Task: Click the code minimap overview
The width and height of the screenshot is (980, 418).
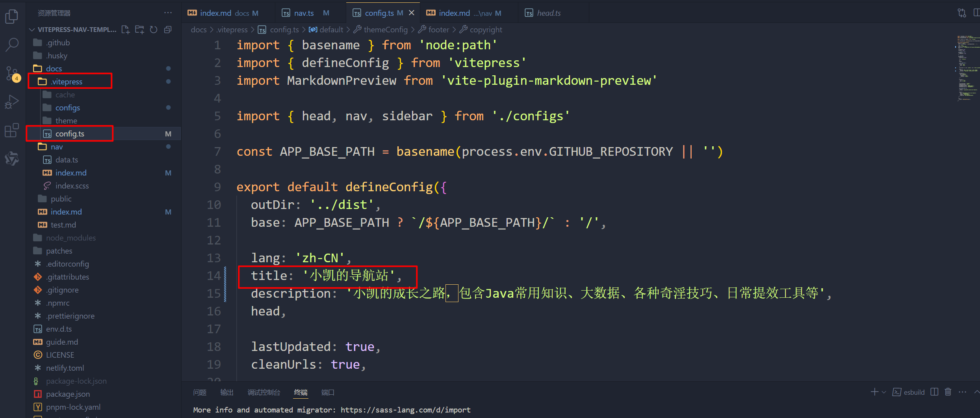Action: coord(967,68)
